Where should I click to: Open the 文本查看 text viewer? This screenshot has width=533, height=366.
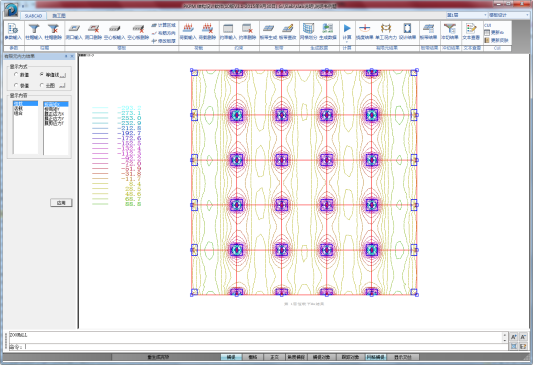coord(471,32)
